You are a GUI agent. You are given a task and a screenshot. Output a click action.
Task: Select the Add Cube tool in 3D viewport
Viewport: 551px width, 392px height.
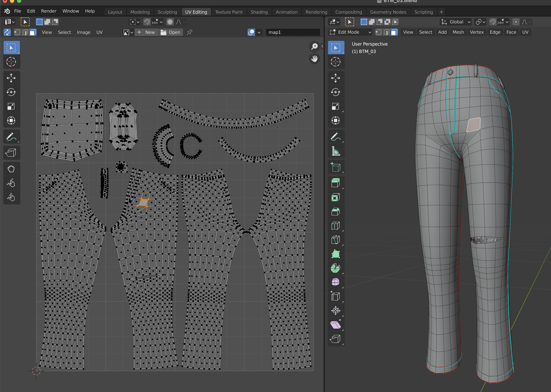(x=336, y=167)
